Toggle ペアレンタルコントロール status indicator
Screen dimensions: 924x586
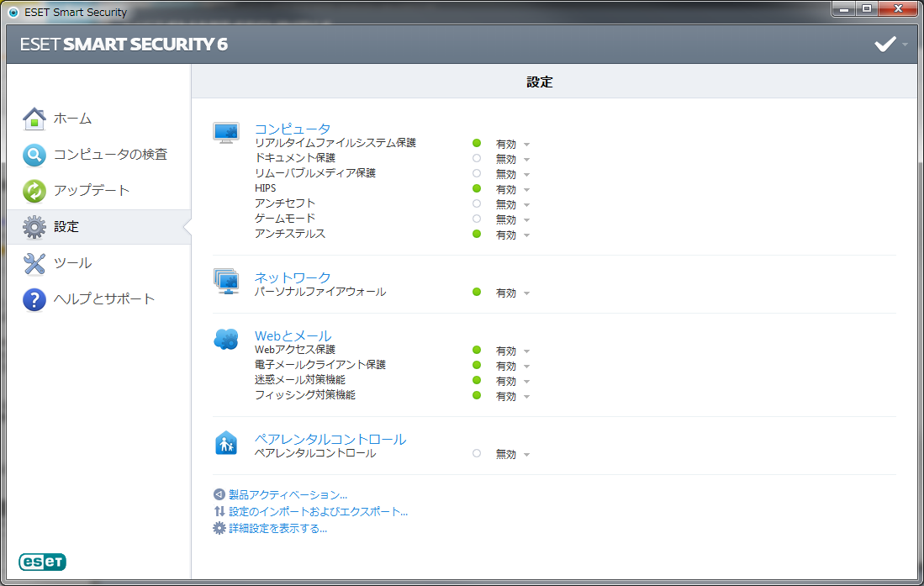(x=477, y=453)
